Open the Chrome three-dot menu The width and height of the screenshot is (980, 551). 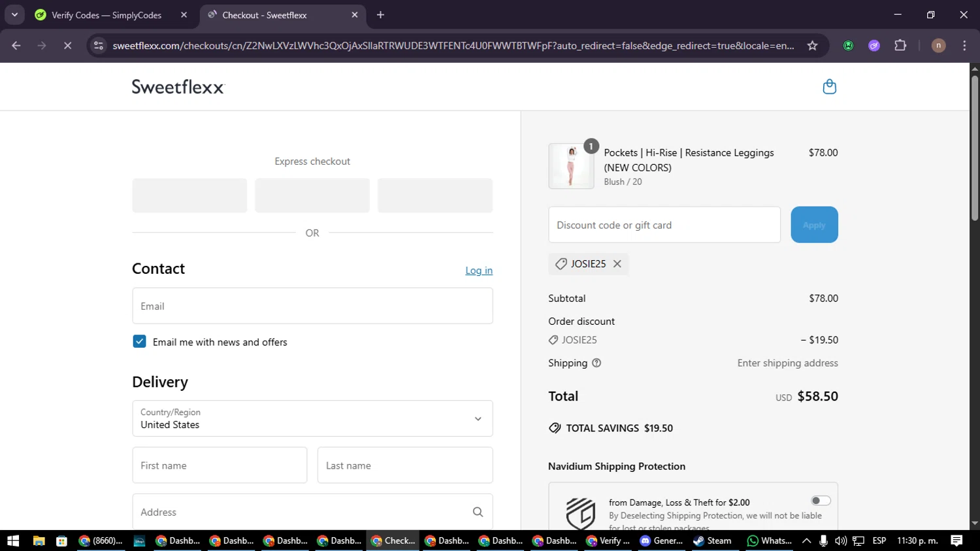(x=964, y=46)
